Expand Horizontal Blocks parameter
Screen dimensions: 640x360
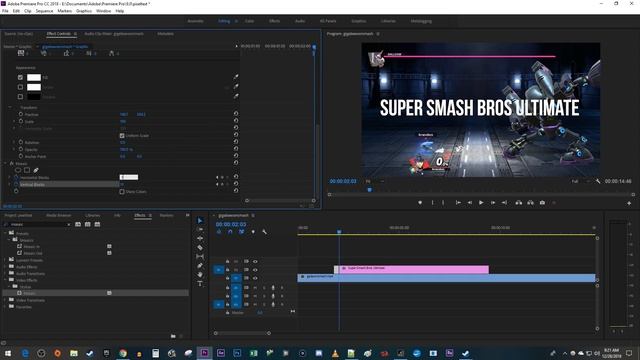[10, 178]
